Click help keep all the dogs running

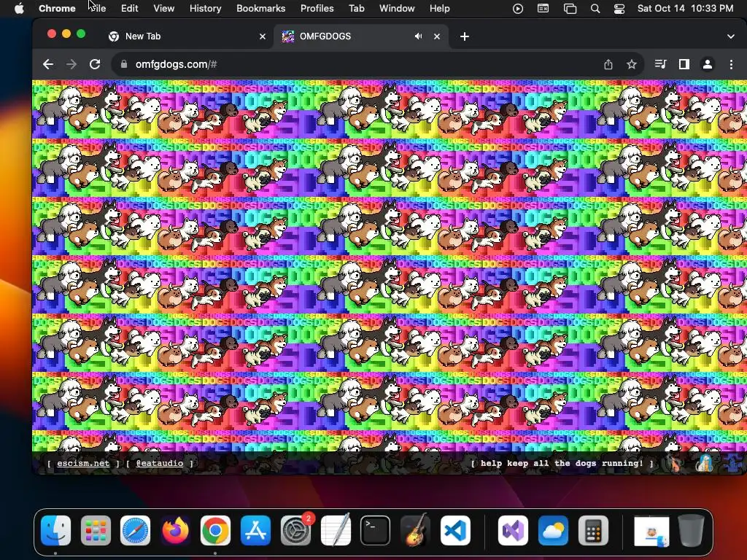[562, 463]
